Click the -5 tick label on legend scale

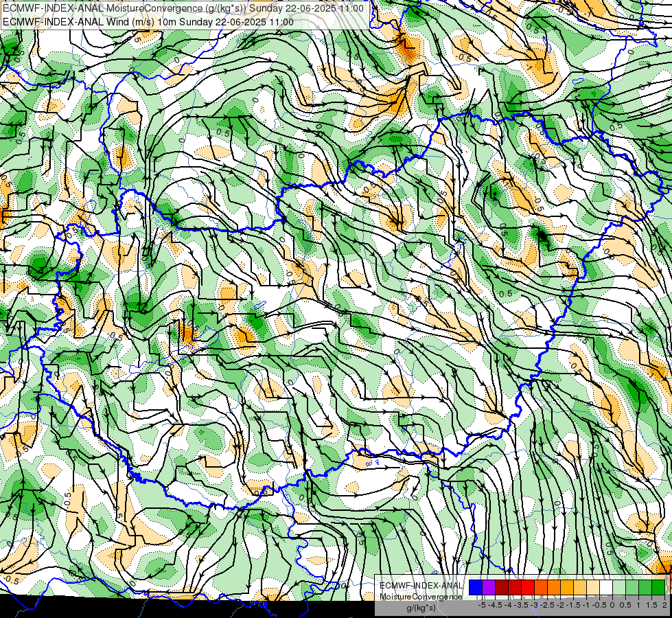[x=482, y=605]
